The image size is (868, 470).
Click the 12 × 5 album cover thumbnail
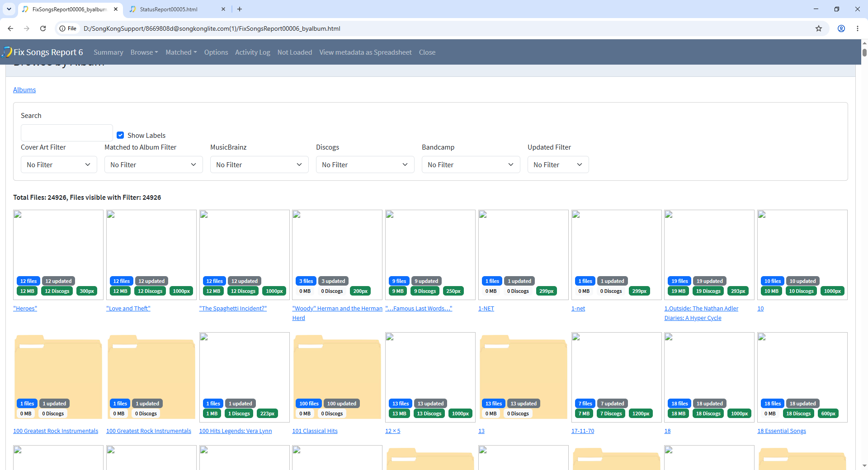coord(430,377)
